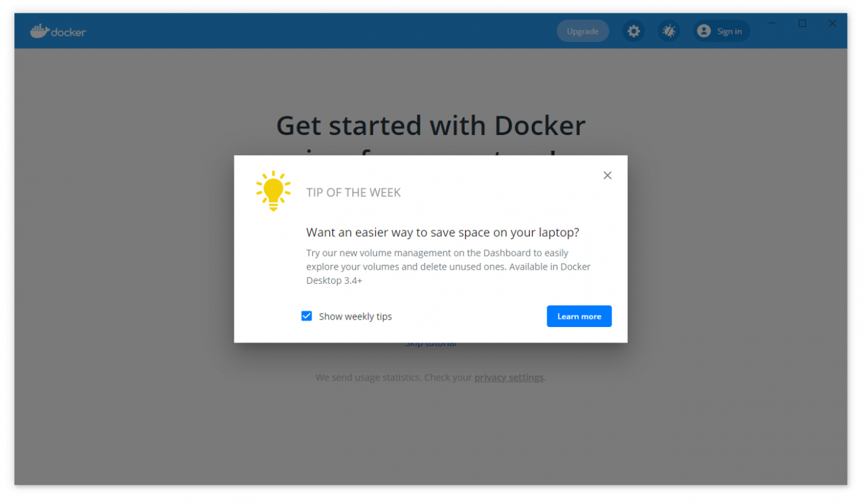Open the Troubleshoot bug icon in the header
The image size is (865, 504).
click(668, 30)
